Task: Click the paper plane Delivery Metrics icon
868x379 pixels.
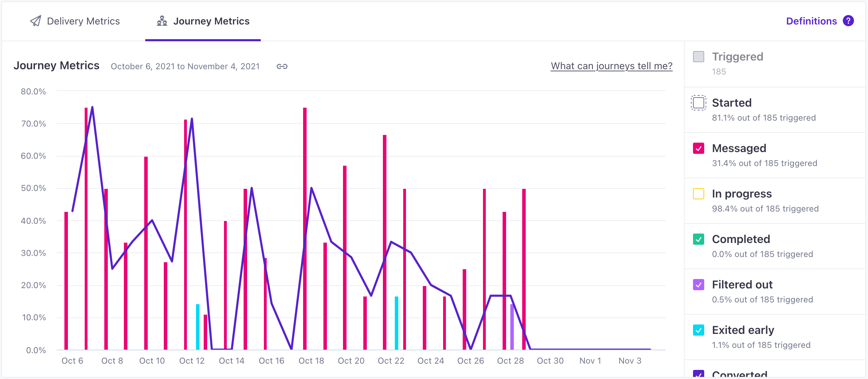Action: pos(36,21)
